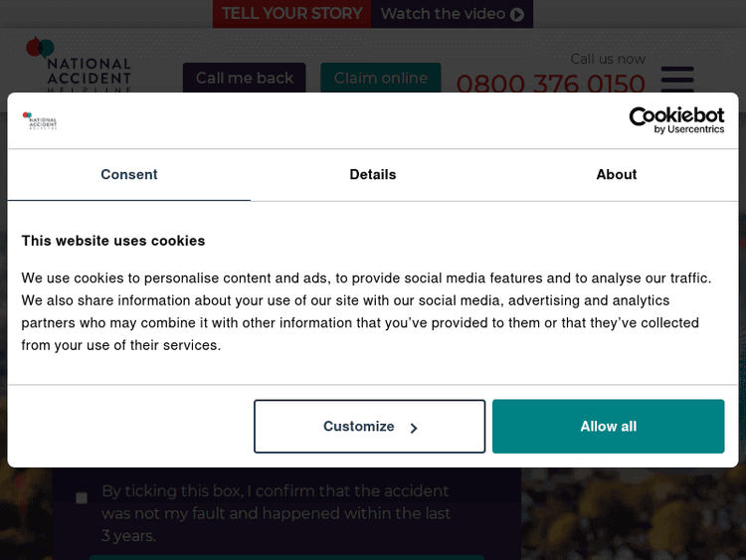Click the play icon beside Watch the video

[x=517, y=14]
